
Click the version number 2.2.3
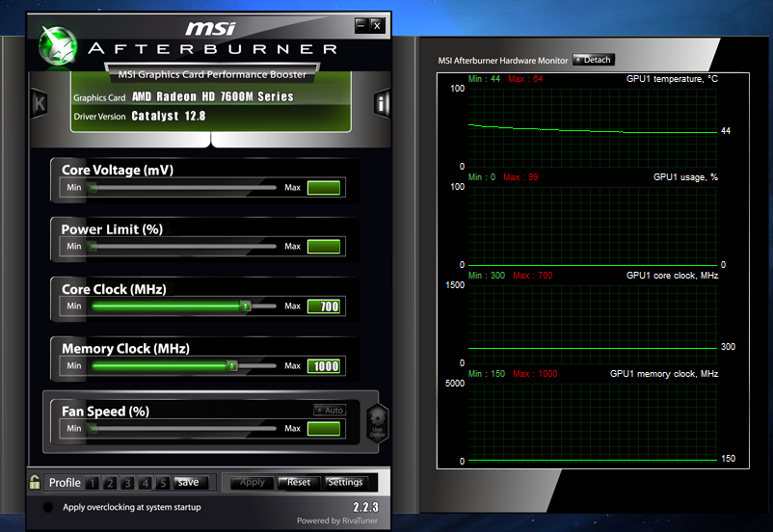point(365,507)
